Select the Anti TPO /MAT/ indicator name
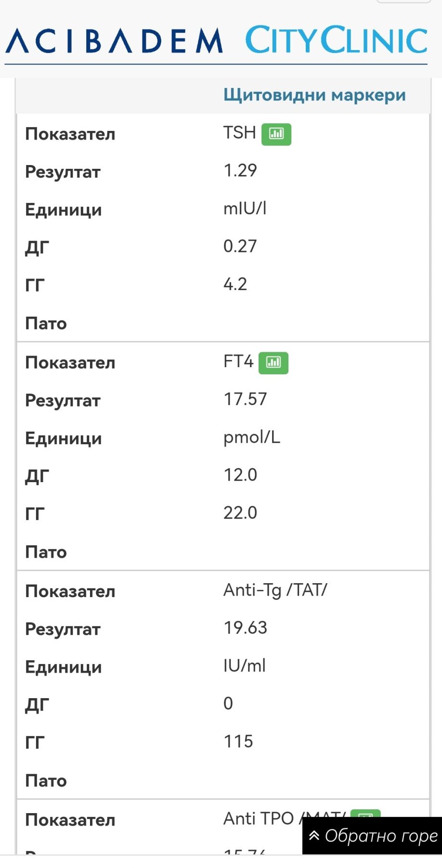 click(x=285, y=818)
